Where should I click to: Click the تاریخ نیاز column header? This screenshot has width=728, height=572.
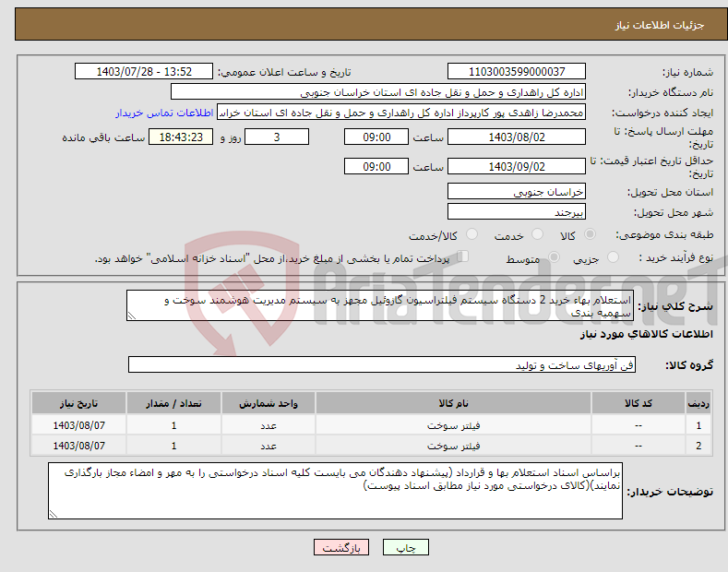click(79, 403)
